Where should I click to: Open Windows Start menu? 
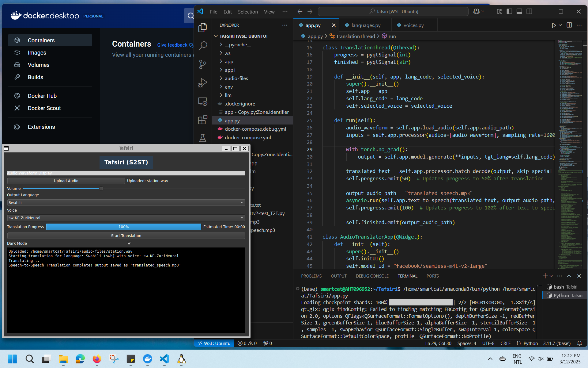(x=13, y=359)
